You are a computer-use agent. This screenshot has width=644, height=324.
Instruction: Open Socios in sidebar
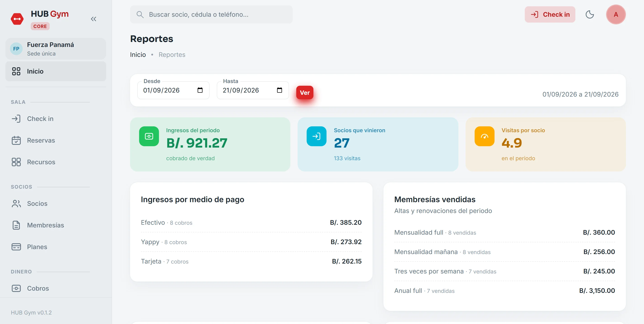tap(56, 204)
